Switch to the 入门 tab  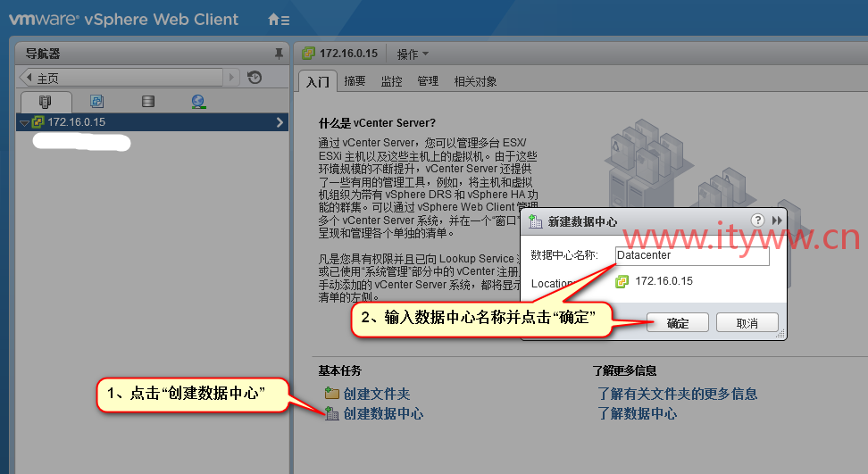[318, 82]
